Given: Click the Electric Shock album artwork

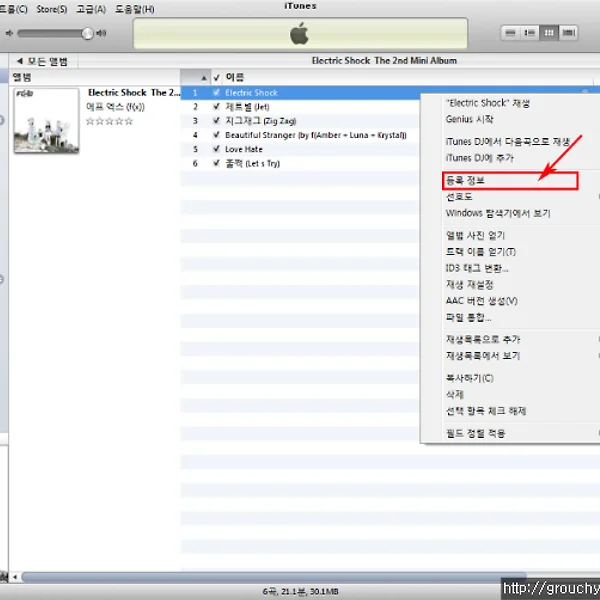Looking at the screenshot, I should [x=46, y=121].
